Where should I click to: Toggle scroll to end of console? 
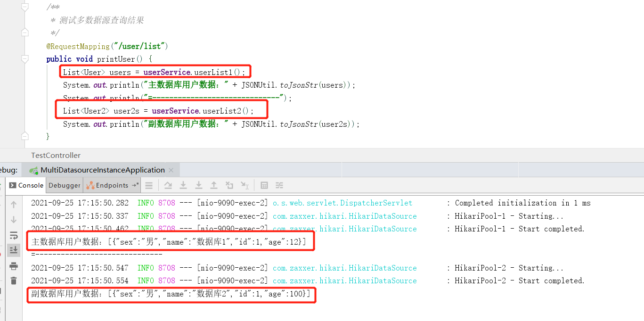(x=14, y=250)
